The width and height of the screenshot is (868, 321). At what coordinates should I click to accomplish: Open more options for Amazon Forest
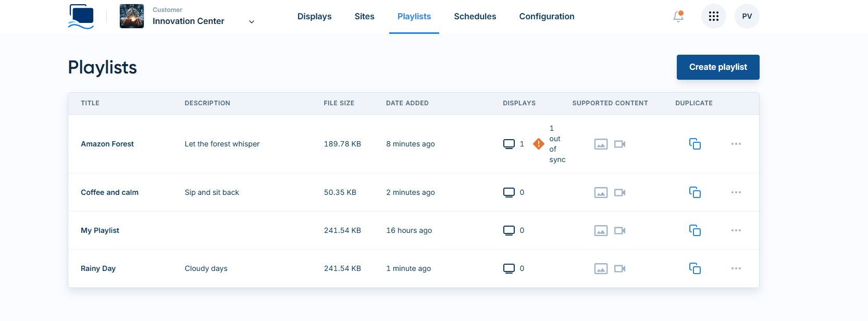coord(736,144)
